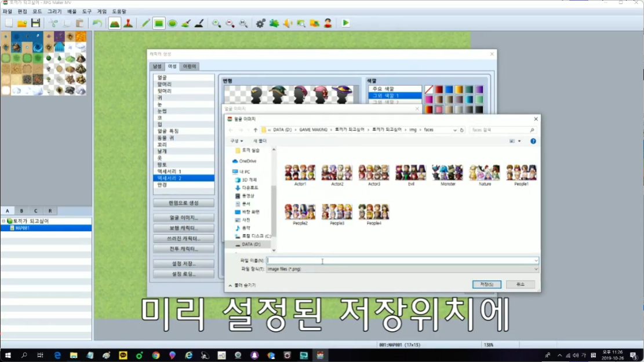Open the file type combo box
The image size is (644, 362).
pos(402,269)
